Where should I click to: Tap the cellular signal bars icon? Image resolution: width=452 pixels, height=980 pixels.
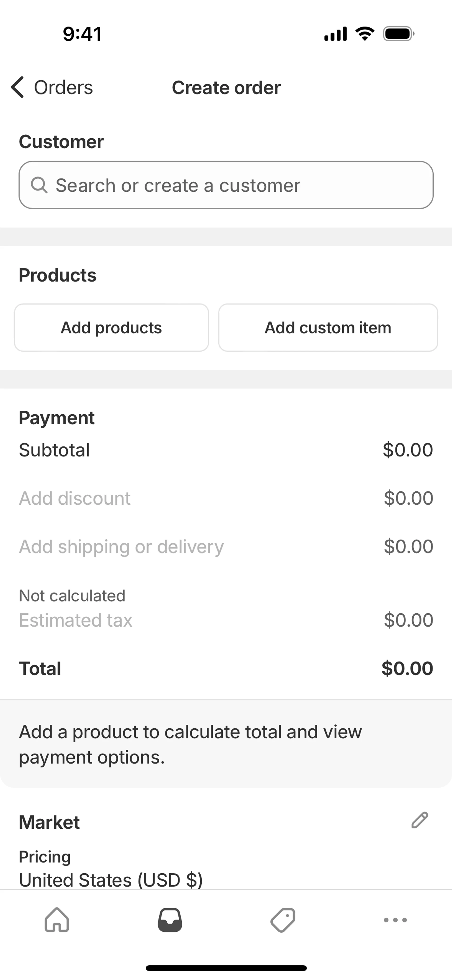pyautogui.click(x=335, y=34)
